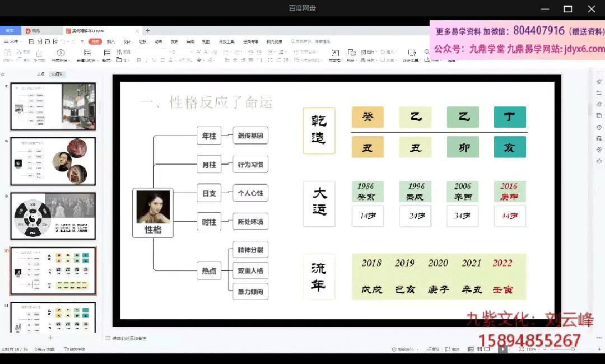Select the slide 9 thumbnail with circular diagram
605x364 pixels.
coord(53,216)
